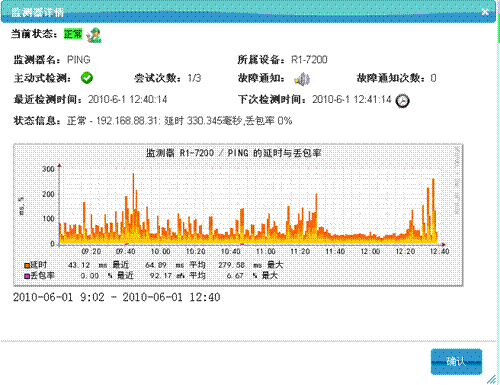Click the orange 延时 legend swatch
The image size is (500, 385).
pyautogui.click(x=27, y=266)
